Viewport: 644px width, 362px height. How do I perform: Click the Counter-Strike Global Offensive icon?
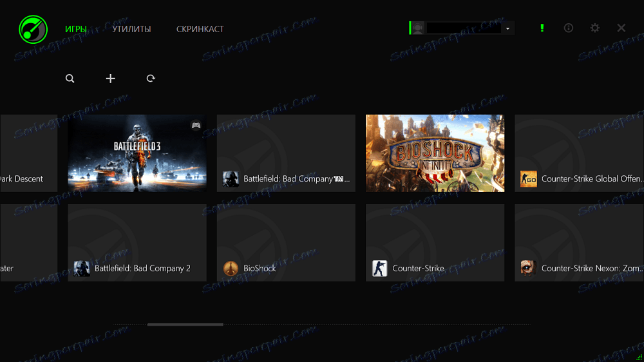coord(528,178)
